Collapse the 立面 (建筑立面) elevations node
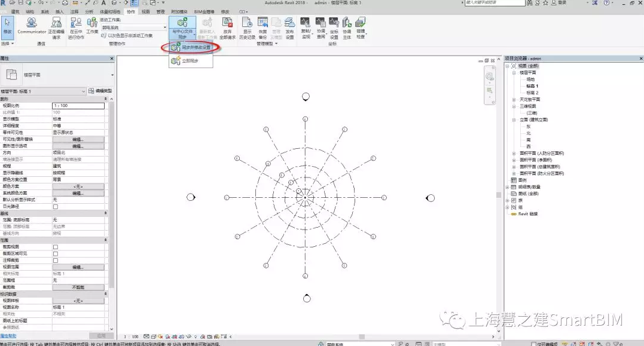The image size is (644, 346). (514, 120)
